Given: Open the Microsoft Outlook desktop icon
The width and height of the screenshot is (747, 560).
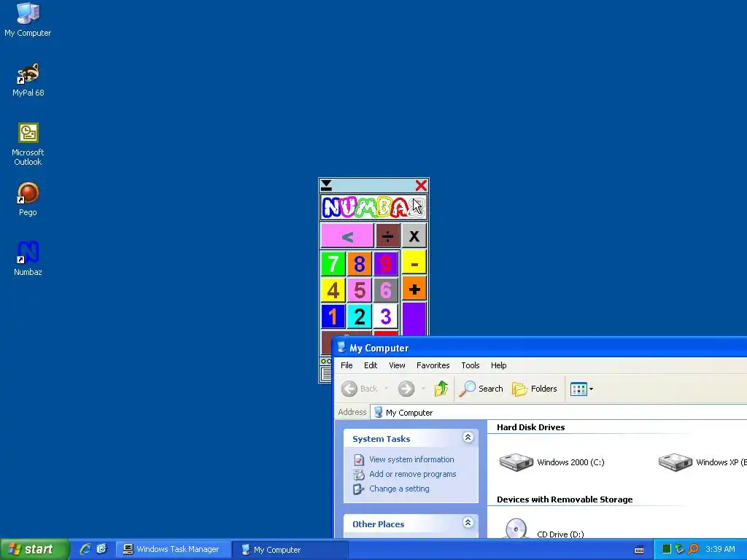Looking at the screenshot, I should click(28, 144).
